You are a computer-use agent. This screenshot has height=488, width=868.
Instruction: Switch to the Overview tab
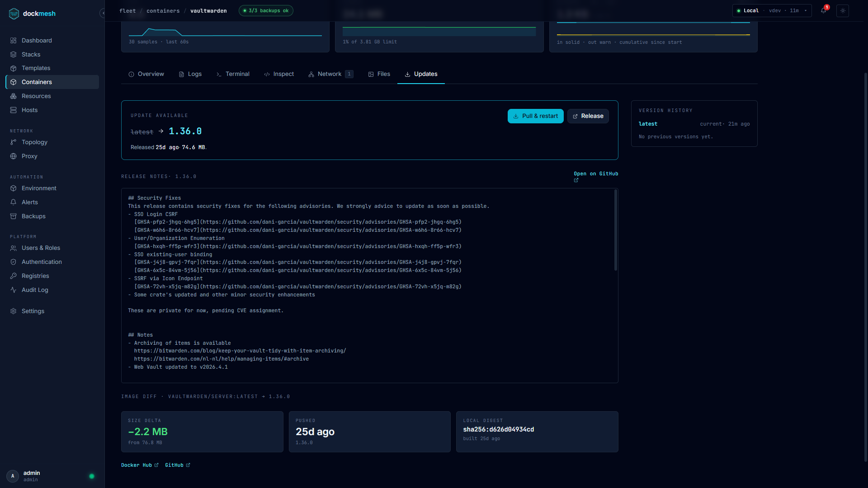(146, 74)
